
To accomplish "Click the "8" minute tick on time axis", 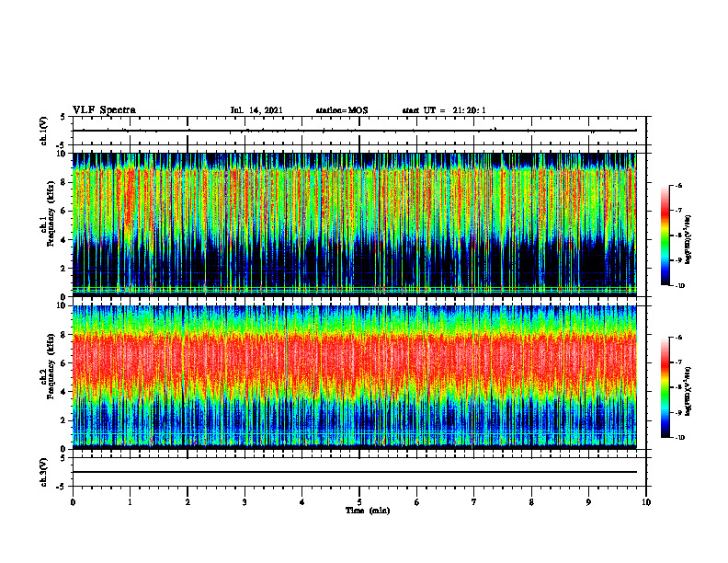I will 531,502.
